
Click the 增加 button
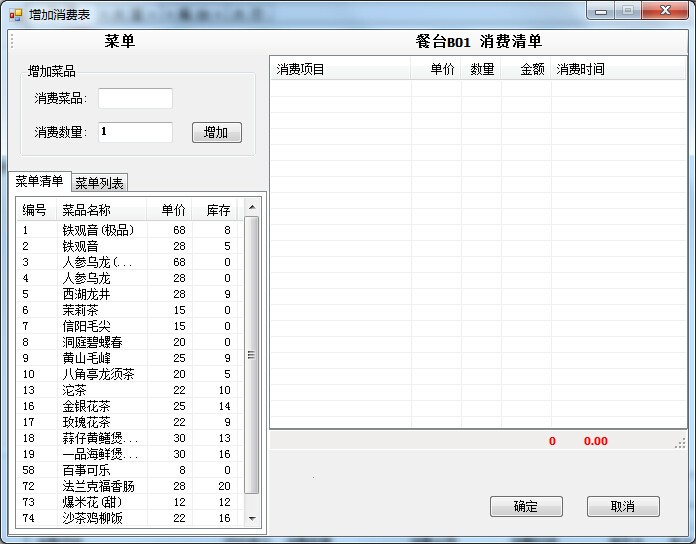click(x=217, y=132)
